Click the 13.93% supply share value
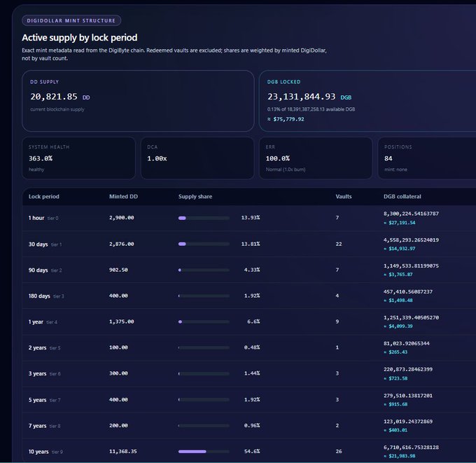The height and width of the screenshot is (463, 476). [251, 218]
